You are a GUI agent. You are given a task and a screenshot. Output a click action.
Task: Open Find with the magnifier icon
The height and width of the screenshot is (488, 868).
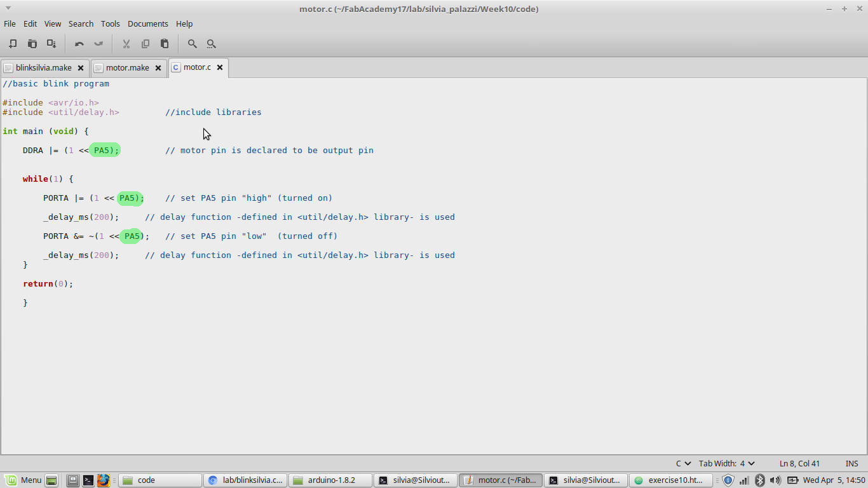(193, 44)
